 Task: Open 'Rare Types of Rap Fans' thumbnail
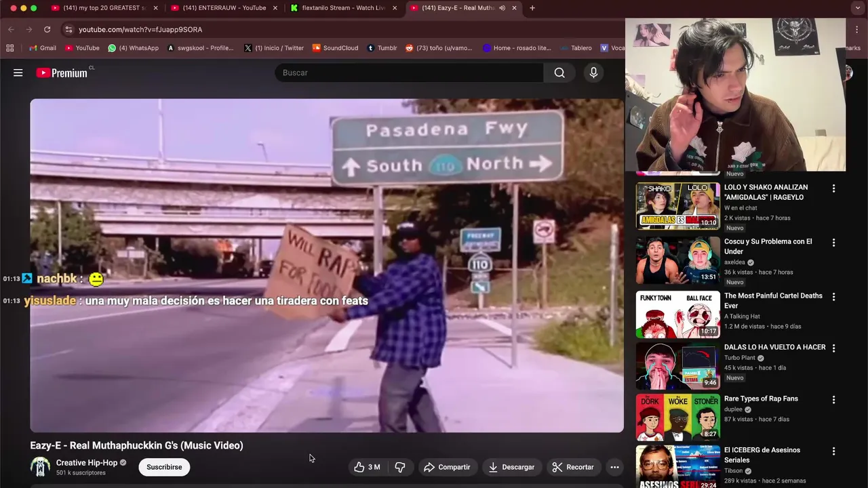677,418
